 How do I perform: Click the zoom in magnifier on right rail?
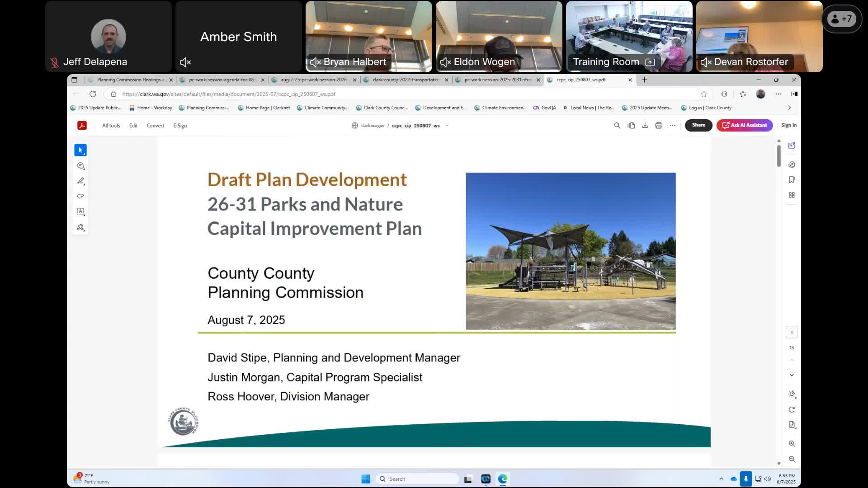(792, 444)
